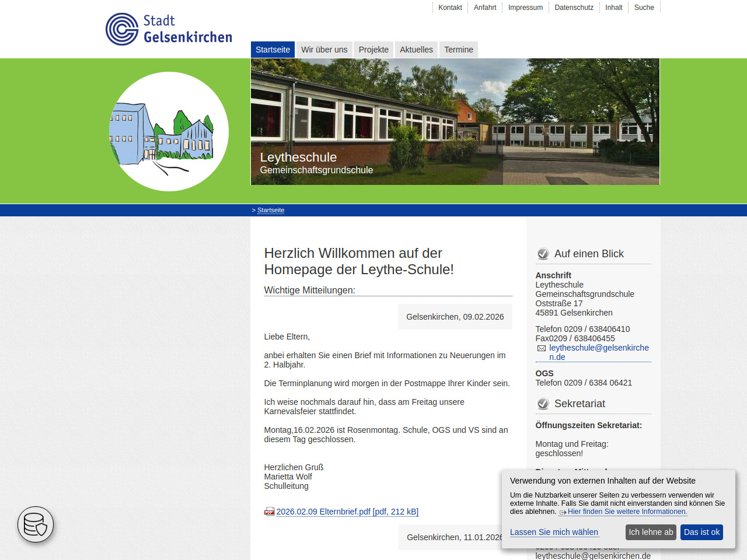
Task: Click the PDF icon beside Elternbrief
Action: pos(269,512)
